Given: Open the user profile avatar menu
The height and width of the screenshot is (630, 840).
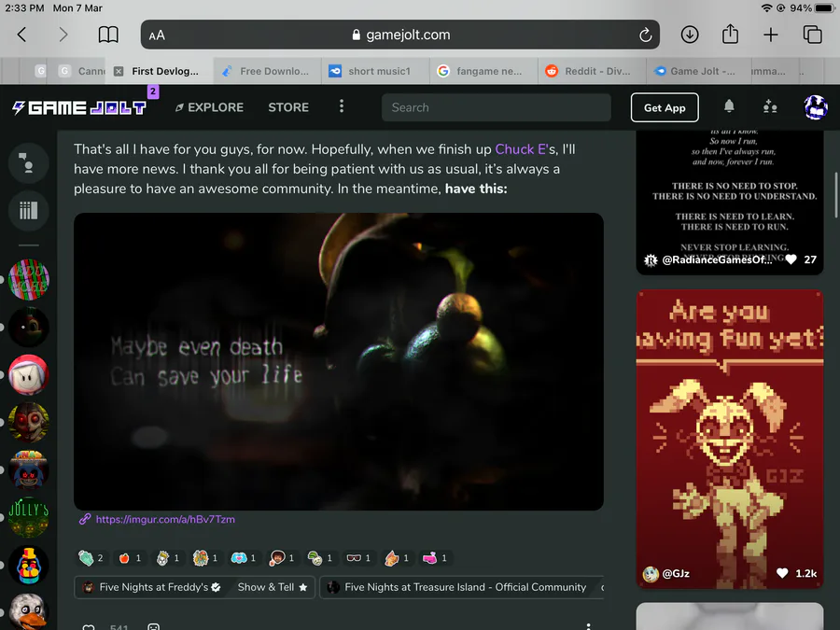Looking at the screenshot, I should [x=816, y=107].
